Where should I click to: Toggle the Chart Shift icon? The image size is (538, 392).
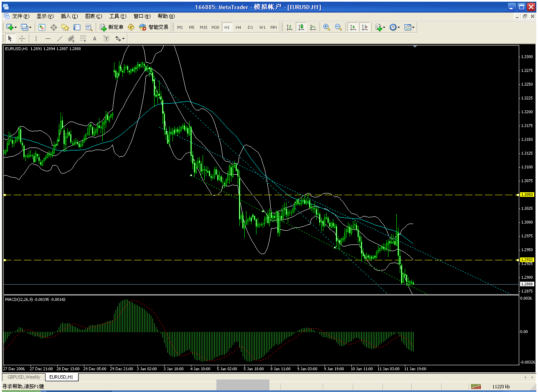pos(365,27)
